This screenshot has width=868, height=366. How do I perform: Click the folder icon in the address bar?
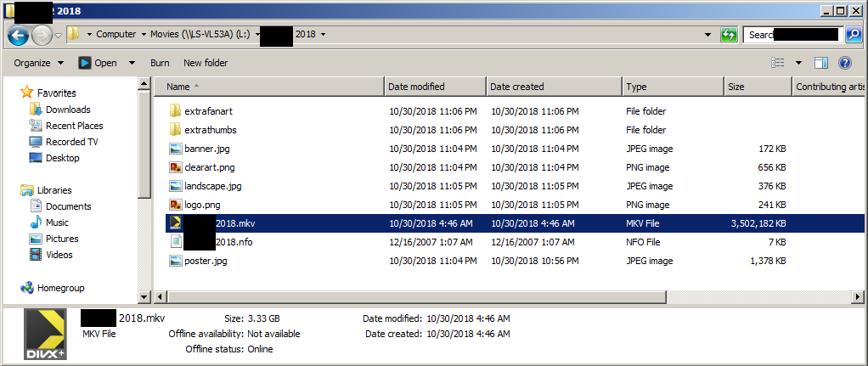click(x=72, y=35)
